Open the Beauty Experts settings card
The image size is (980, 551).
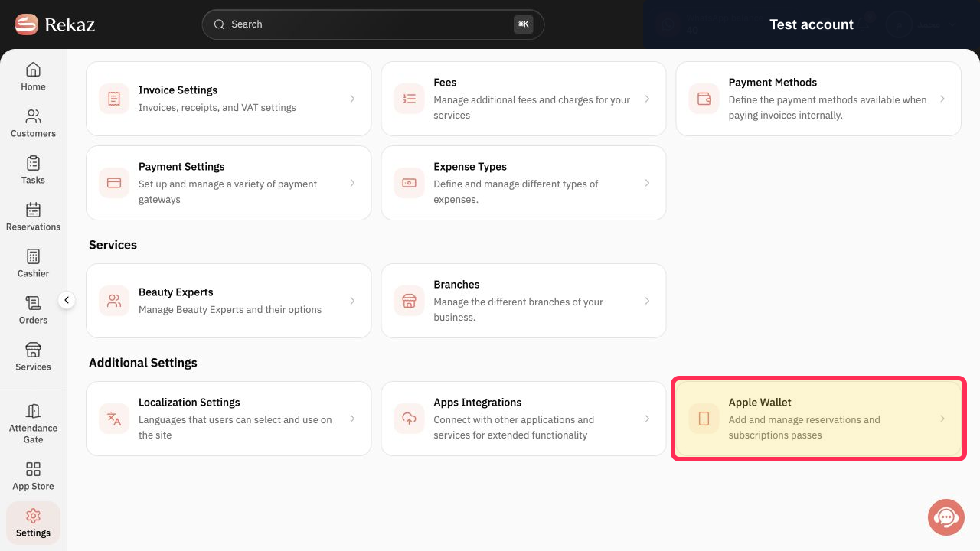pyautogui.click(x=229, y=301)
